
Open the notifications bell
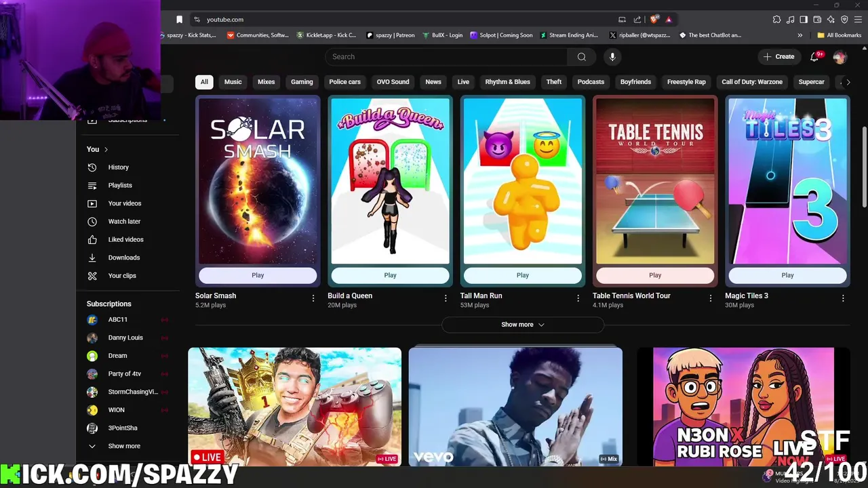pyautogui.click(x=814, y=57)
